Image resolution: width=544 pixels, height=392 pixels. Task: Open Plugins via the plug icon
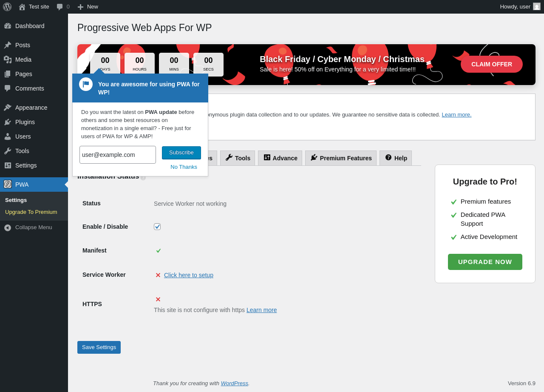[8, 122]
